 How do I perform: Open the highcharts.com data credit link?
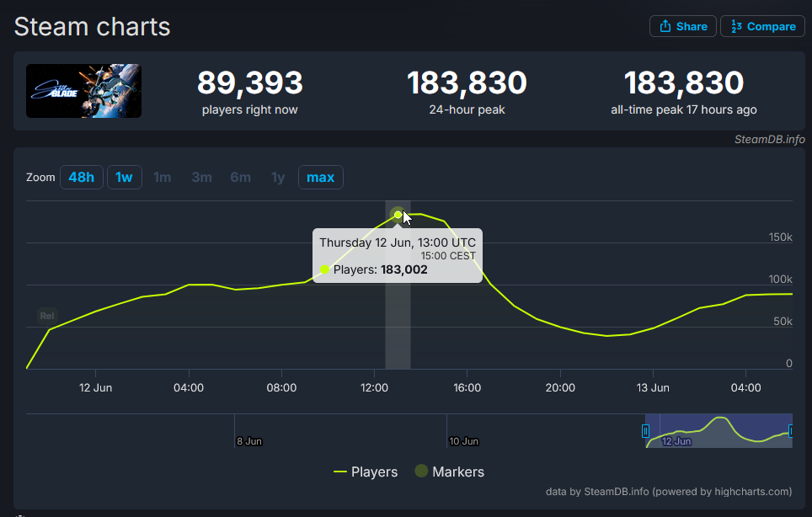pos(669,492)
